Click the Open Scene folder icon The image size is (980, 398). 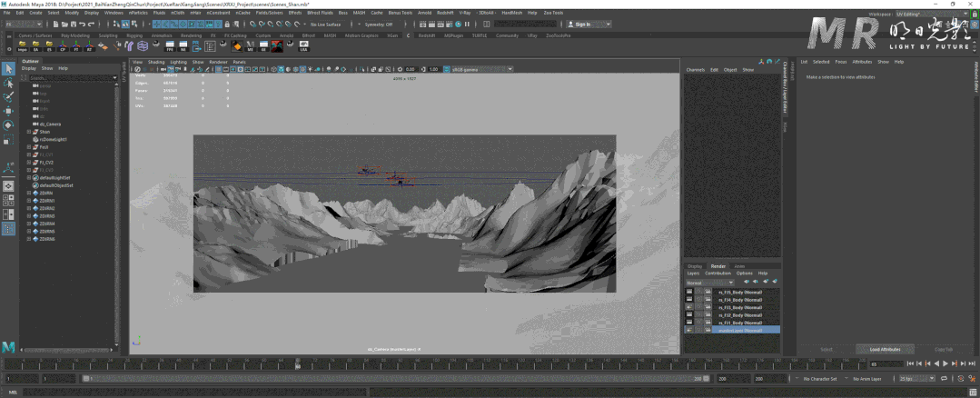click(65, 25)
